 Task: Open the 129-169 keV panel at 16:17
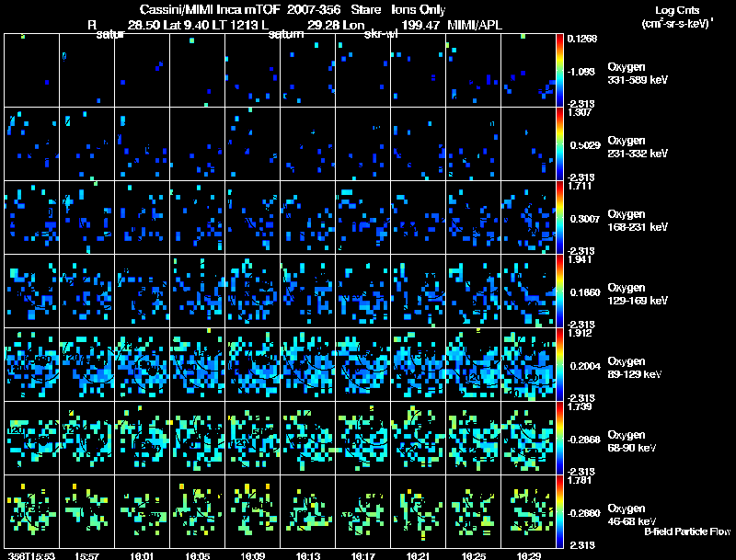click(x=363, y=291)
